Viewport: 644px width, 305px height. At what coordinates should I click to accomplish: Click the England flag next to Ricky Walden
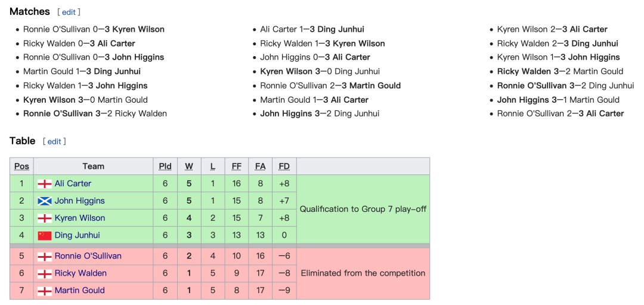pos(44,274)
